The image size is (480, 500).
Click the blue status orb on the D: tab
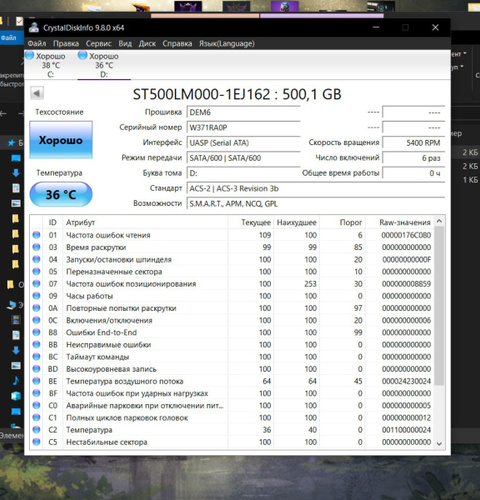(x=82, y=55)
